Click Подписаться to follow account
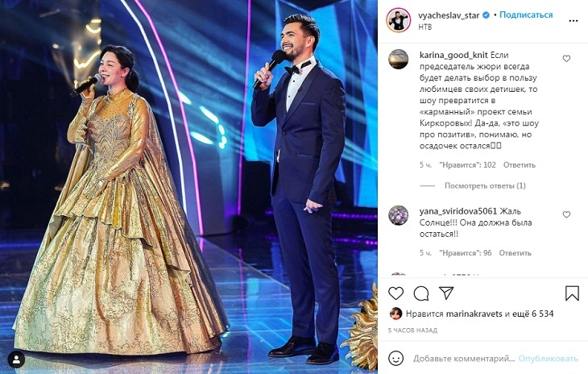 (x=526, y=15)
